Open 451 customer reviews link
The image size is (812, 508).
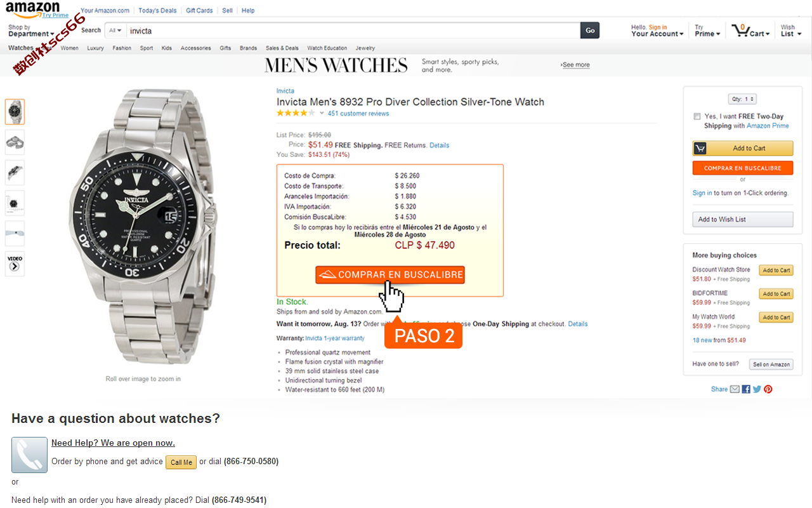[x=358, y=114]
